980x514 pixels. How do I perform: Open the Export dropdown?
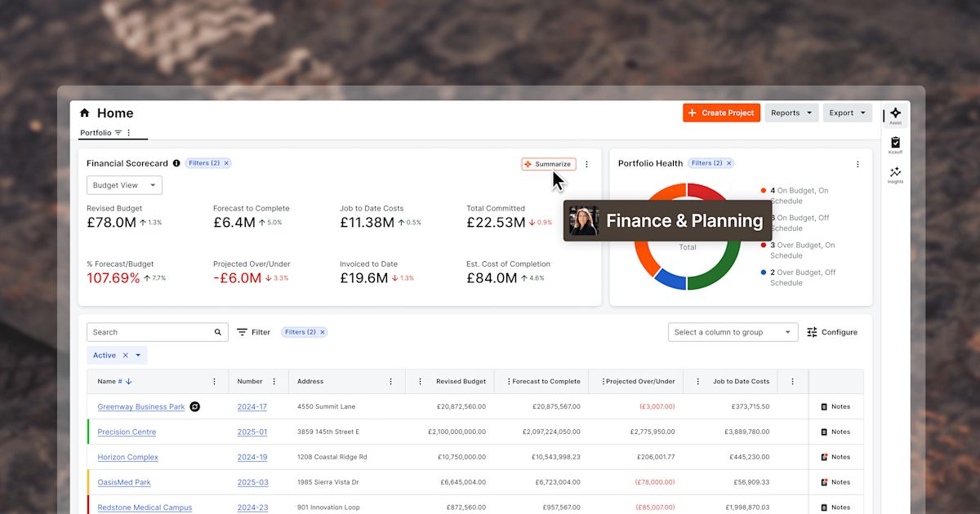[x=847, y=113]
